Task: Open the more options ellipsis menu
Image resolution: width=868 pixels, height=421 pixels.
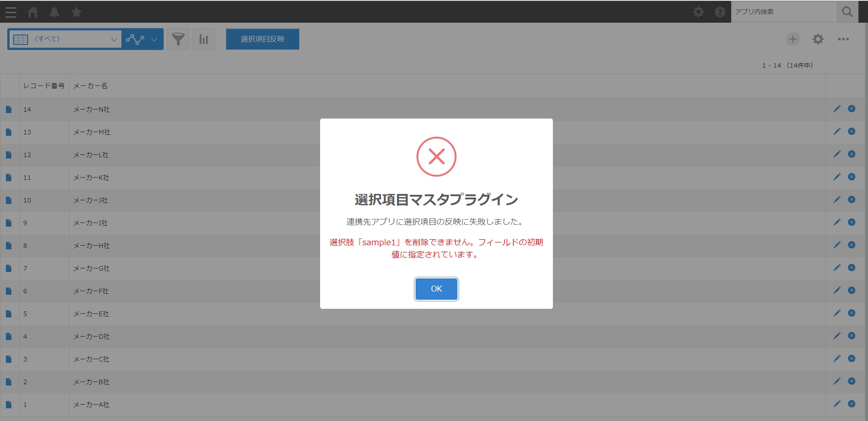Action: point(844,39)
